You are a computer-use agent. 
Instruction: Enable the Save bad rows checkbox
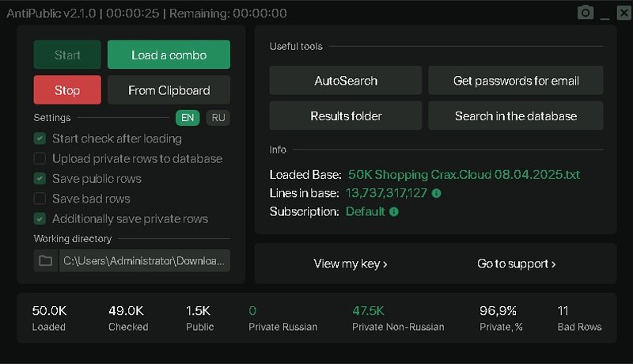[x=40, y=199]
